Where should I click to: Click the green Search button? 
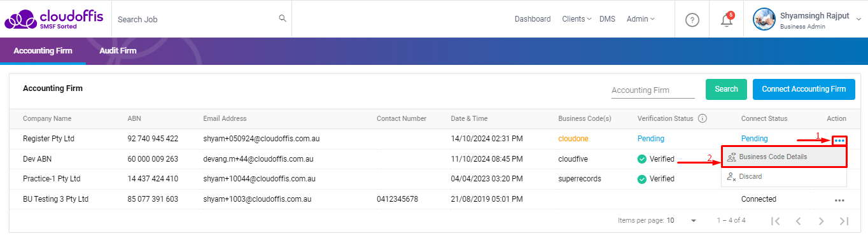coord(726,89)
